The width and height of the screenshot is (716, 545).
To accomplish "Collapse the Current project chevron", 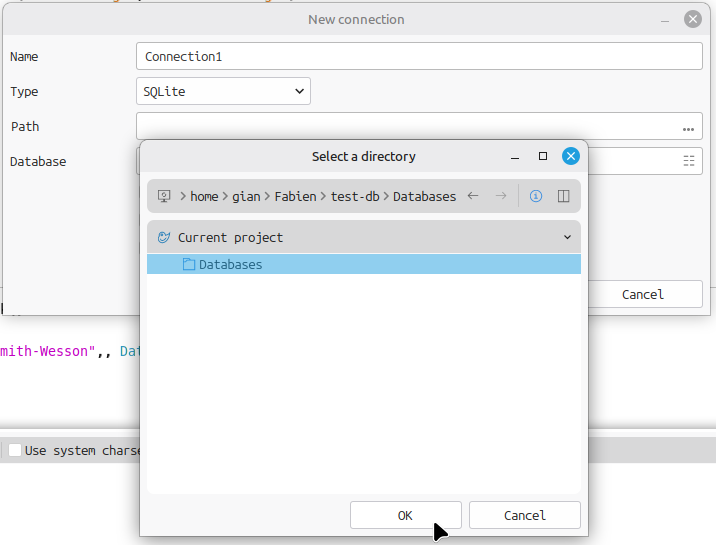I will pos(567,238).
